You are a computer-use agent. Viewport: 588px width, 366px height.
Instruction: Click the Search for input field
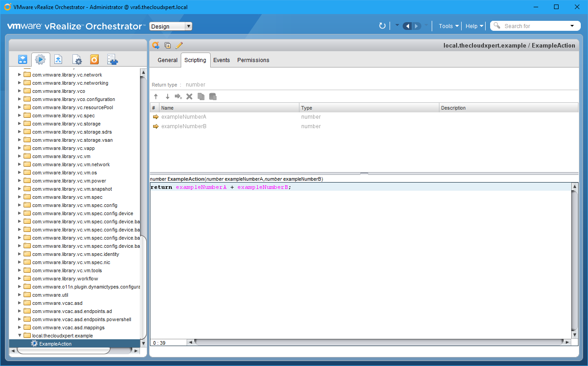[x=535, y=26]
